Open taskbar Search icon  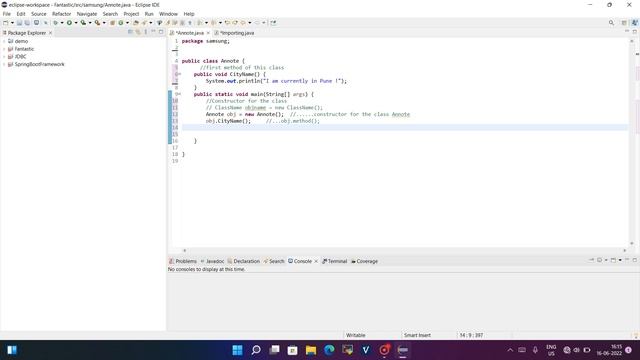click(256, 350)
